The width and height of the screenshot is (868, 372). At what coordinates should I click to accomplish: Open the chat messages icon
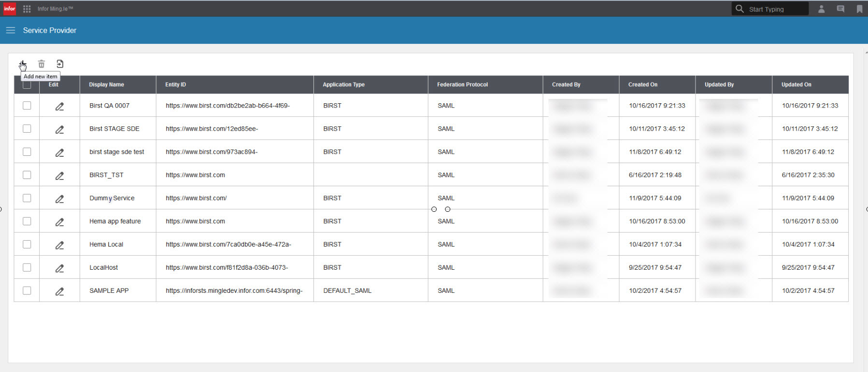(x=840, y=9)
